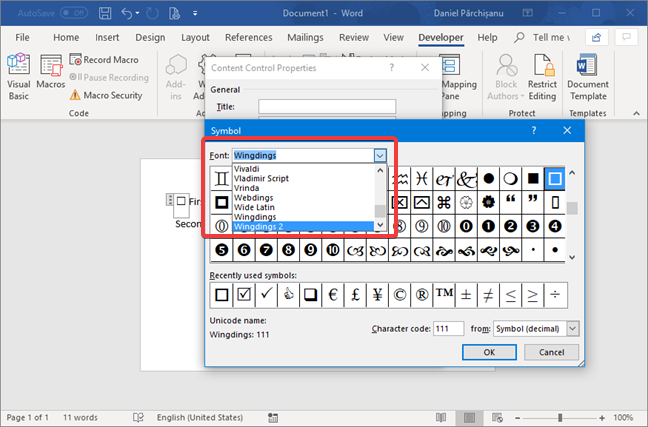Confirm symbol with OK button

489,352
